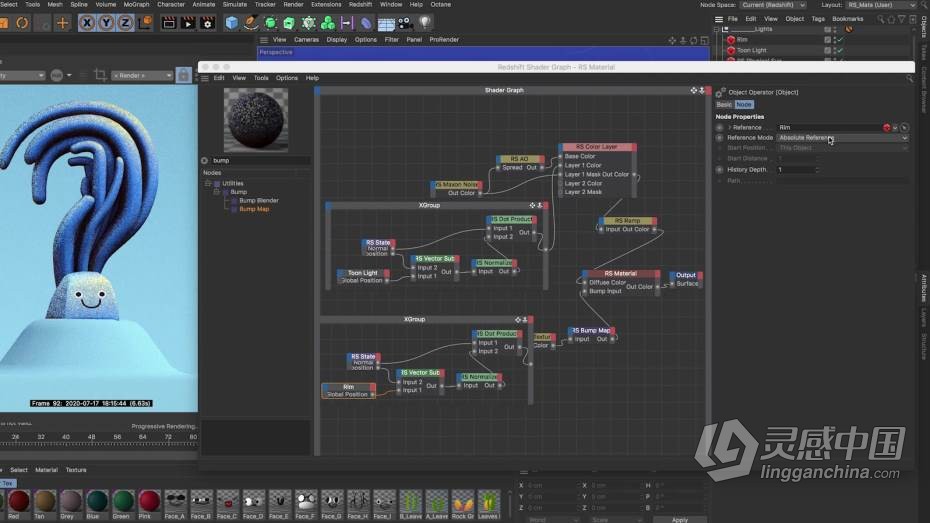Viewport: 930px width, 523px height.
Task: Collapse the Utilities tree node
Action: (x=208, y=184)
